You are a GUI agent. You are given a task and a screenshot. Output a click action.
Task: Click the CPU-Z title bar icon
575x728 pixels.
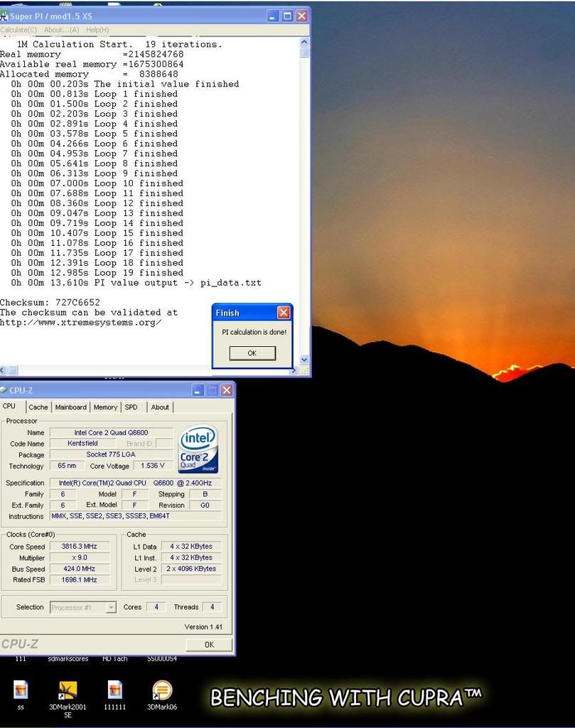tap(4, 390)
